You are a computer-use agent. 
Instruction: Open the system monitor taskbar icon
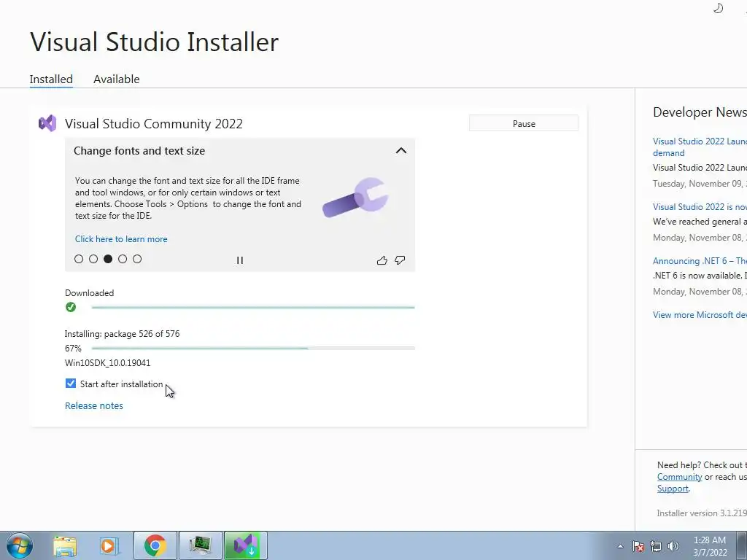[200, 545]
